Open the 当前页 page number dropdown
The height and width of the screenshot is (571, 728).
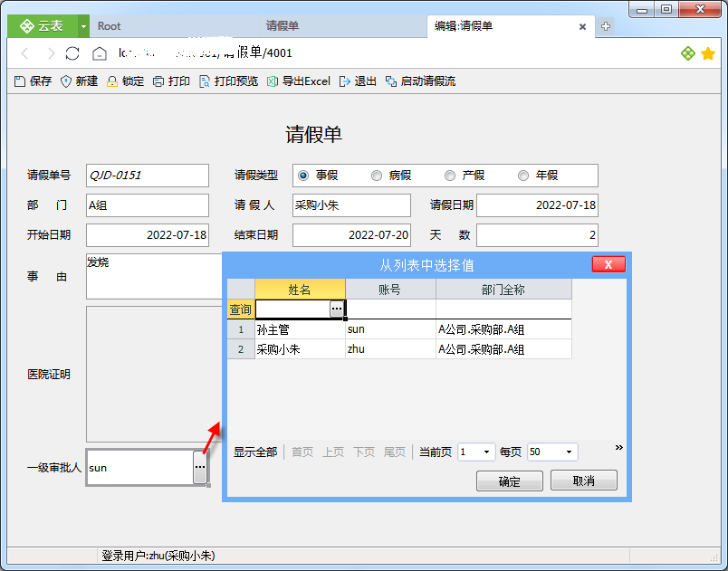[x=486, y=452]
